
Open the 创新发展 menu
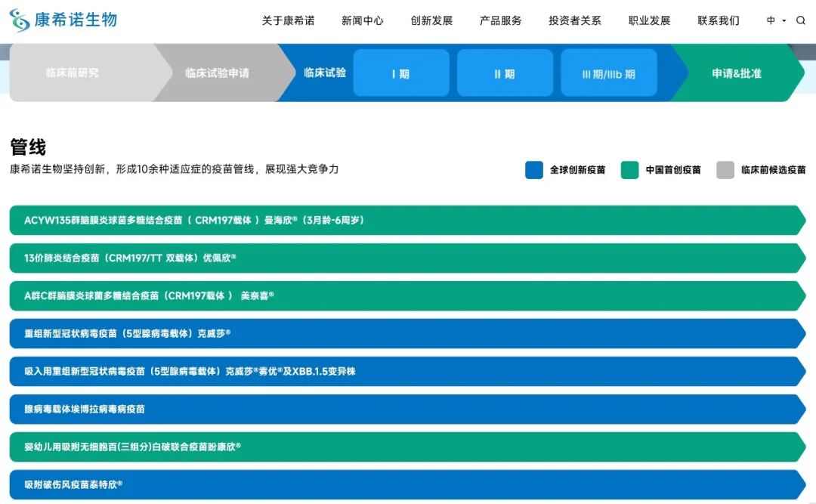point(432,20)
